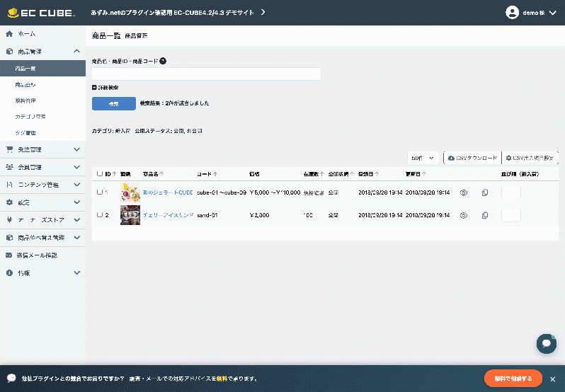Preview product sand-01 with eye icon
The width and height of the screenshot is (565, 392).
click(x=464, y=215)
